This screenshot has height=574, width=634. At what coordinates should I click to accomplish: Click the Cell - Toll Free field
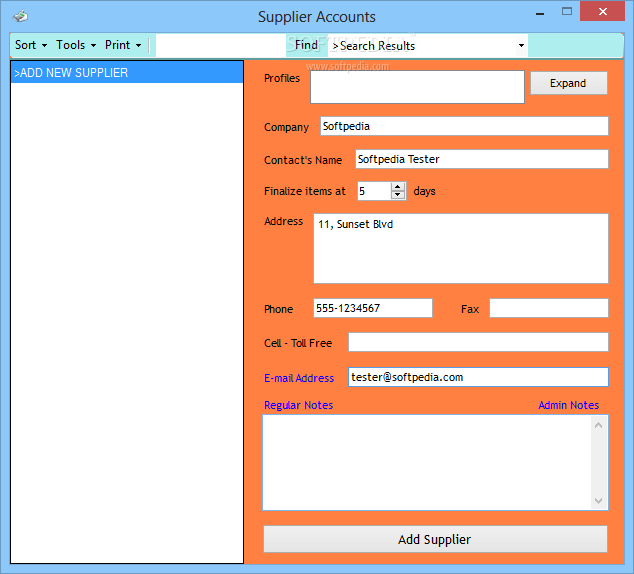pyautogui.click(x=478, y=342)
